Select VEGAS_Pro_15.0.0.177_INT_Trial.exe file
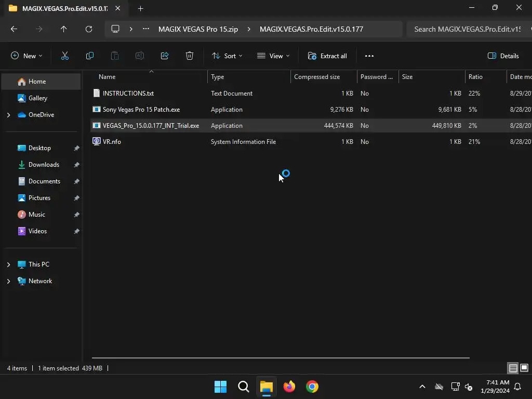This screenshot has height=399, width=532. click(x=151, y=126)
